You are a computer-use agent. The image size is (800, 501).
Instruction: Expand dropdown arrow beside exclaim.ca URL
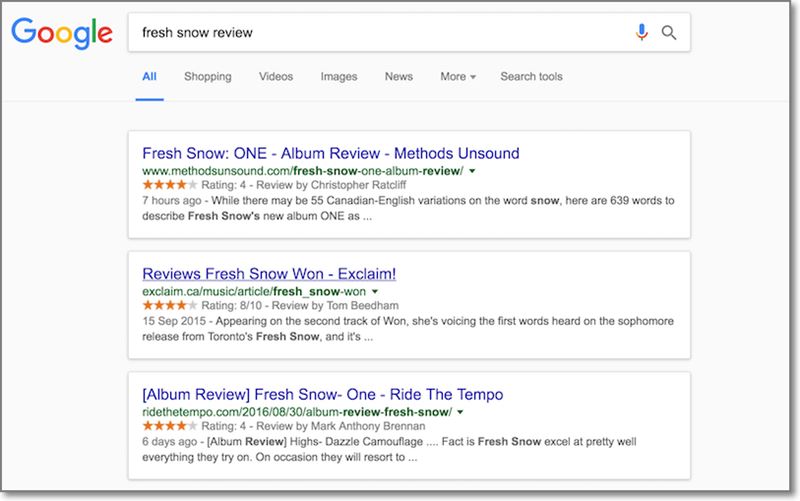coord(375,292)
